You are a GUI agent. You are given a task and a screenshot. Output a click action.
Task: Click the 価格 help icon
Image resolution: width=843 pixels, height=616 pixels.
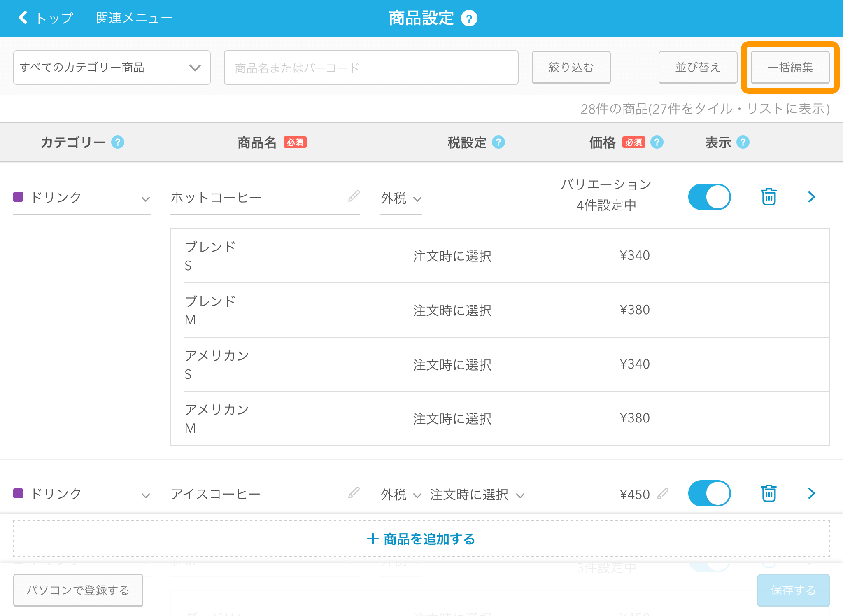click(657, 142)
